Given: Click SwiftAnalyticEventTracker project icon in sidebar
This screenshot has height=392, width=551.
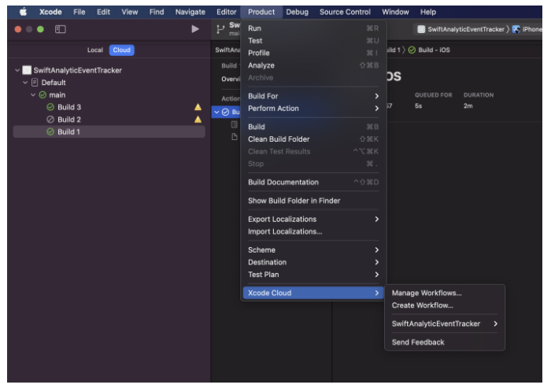Looking at the screenshot, I should coord(27,70).
